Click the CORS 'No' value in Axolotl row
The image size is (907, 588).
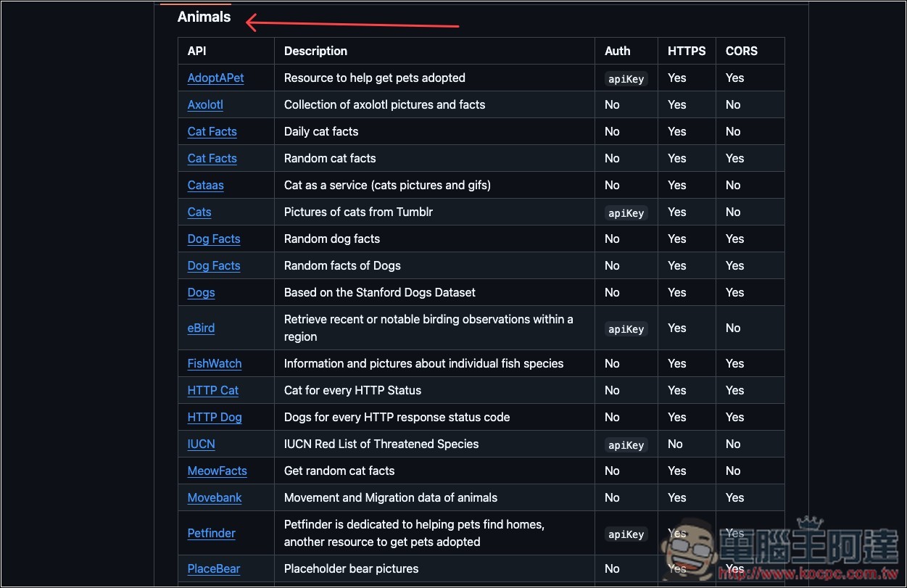pyautogui.click(x=733, y=105)
